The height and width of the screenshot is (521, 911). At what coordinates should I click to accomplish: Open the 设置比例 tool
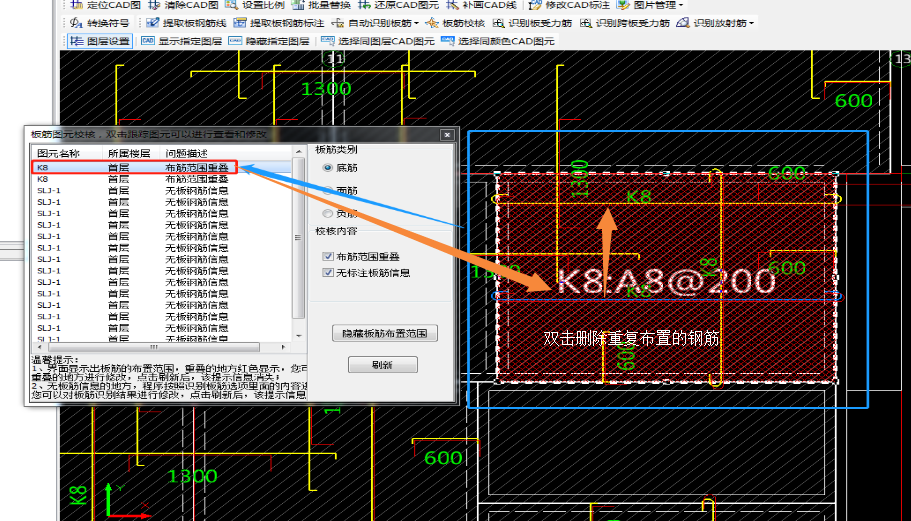(255, 5)
